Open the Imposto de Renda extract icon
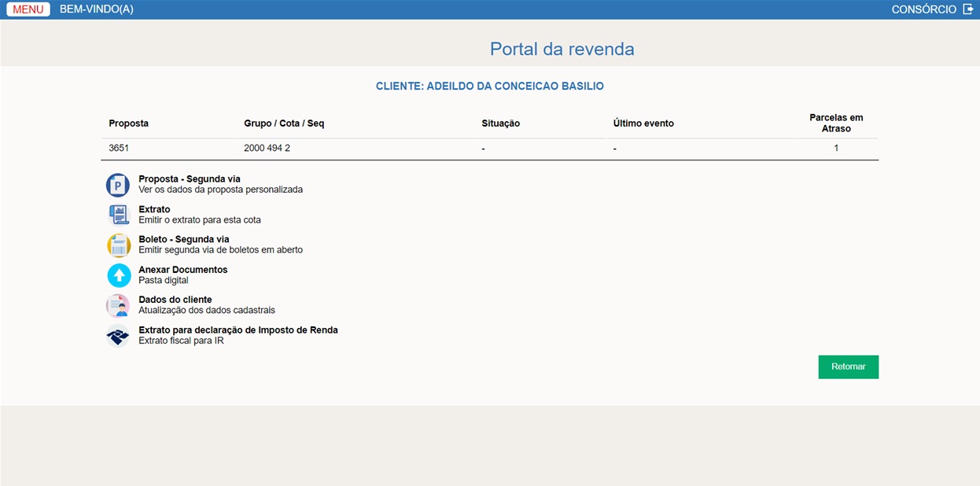 point(117,335)
